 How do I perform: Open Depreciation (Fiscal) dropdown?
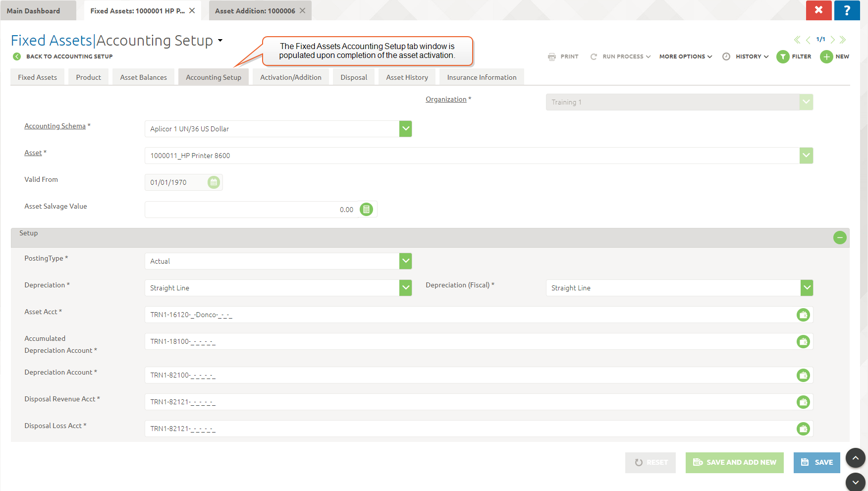807,288
